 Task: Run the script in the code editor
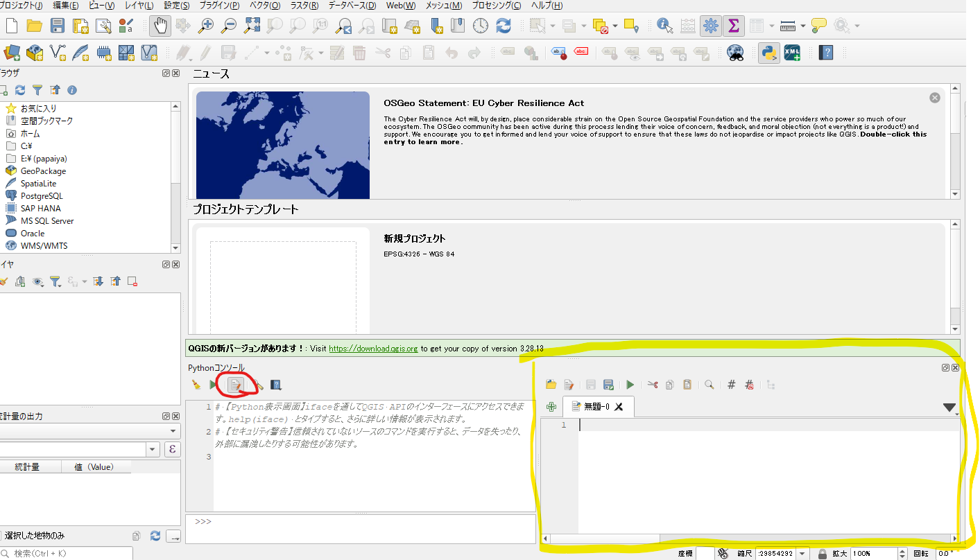pos(630,384)
